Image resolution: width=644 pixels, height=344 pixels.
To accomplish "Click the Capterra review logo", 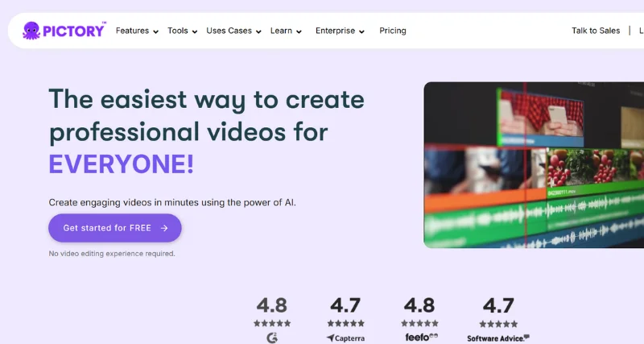I will pos(345,338).
